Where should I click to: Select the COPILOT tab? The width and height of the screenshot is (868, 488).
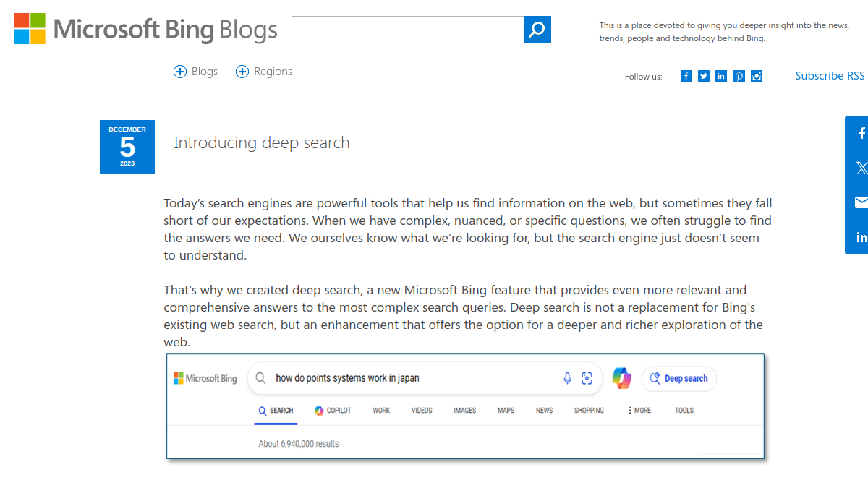coord(333,411)
